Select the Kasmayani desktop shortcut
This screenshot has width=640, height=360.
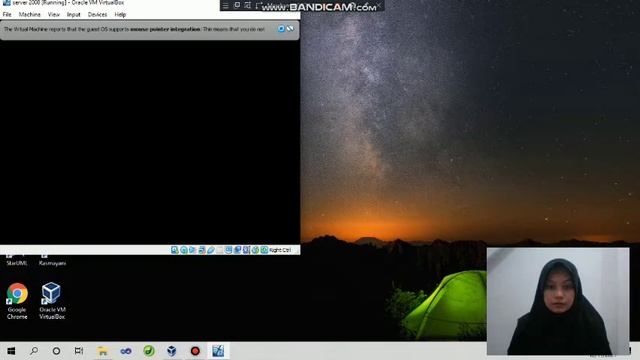point(52,260)
